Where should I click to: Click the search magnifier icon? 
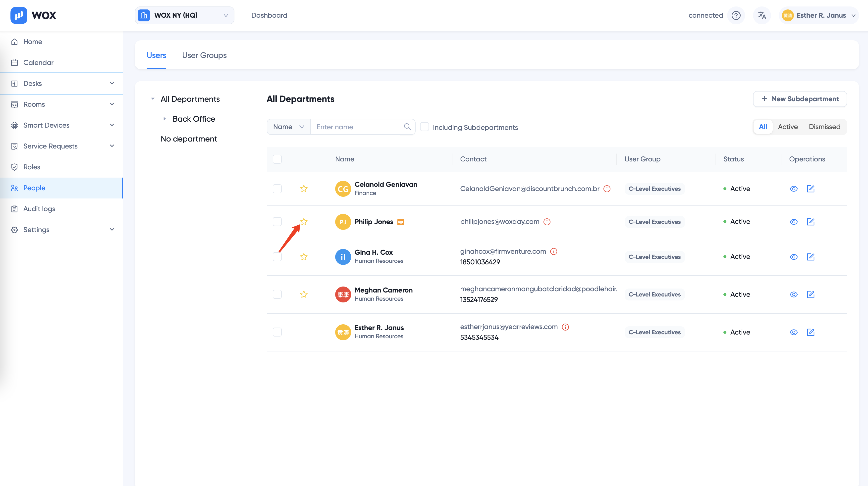click(x=407, y=127)
